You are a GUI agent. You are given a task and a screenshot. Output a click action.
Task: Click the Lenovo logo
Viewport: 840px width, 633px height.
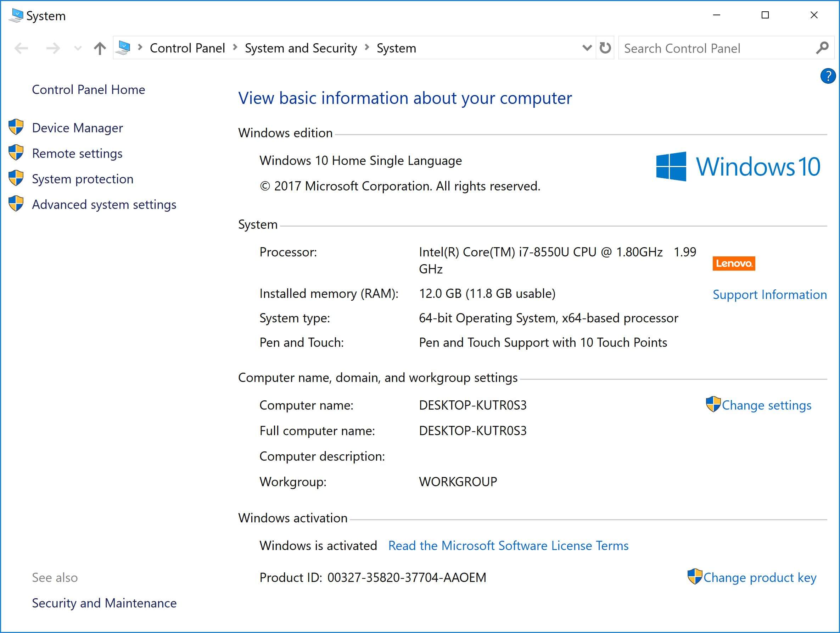(734, 263)
